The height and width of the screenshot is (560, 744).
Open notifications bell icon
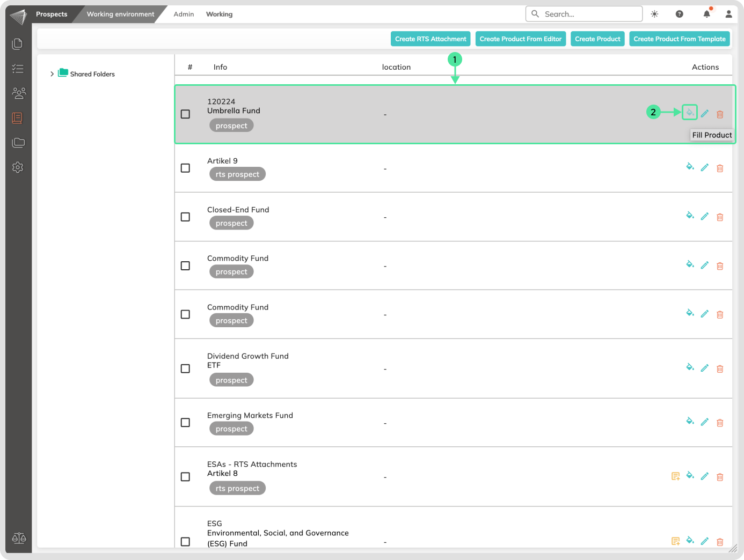pos(706,14)
